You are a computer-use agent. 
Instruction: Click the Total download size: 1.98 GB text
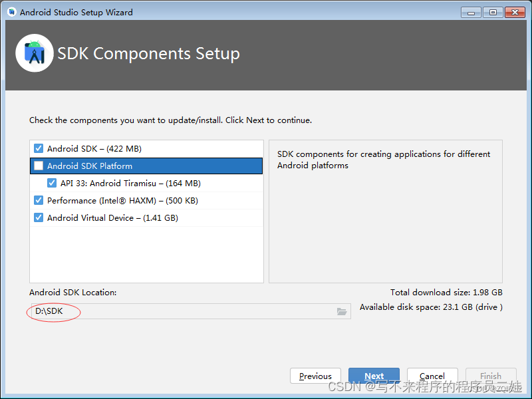pos(446,293)
